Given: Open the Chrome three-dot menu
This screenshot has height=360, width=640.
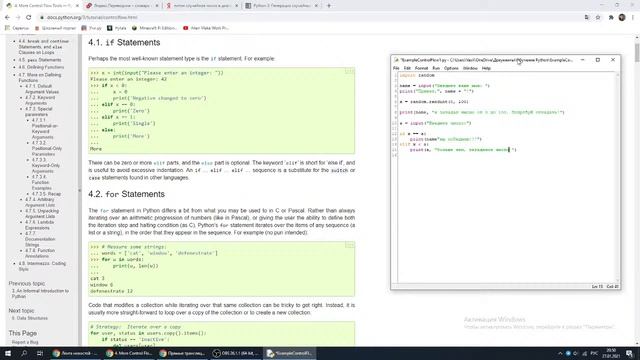Looking at the screenshot, I should [633, 18].
